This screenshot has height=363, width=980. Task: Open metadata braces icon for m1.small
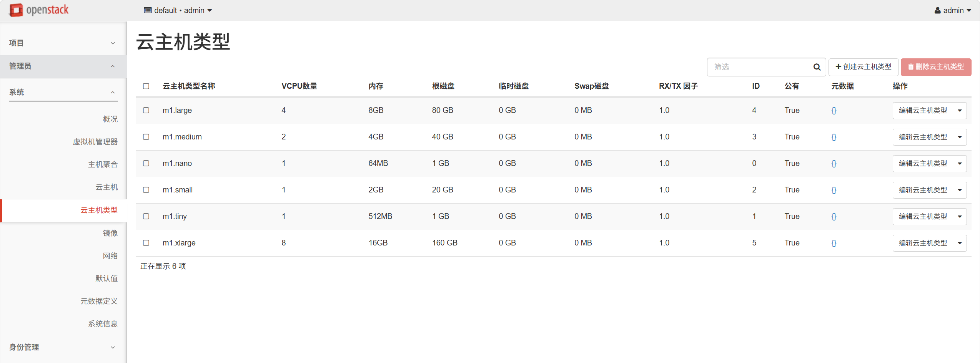pyautogui.click(x=834, y=190)
